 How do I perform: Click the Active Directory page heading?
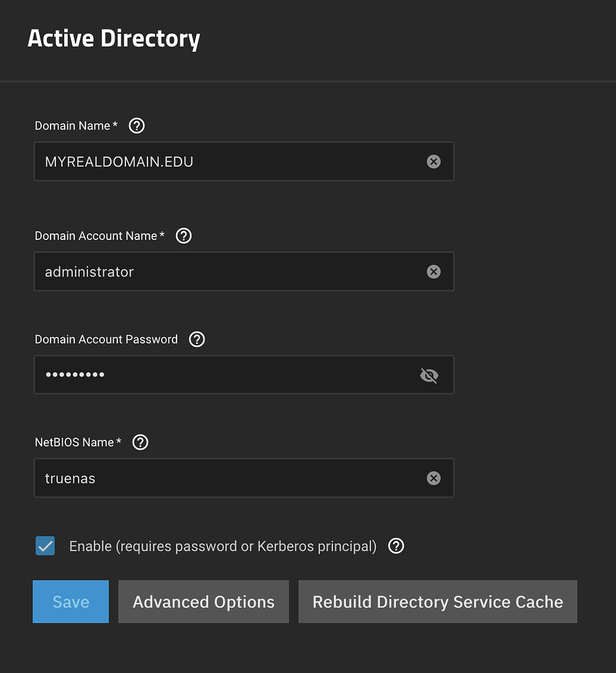[x=114, y=38]
